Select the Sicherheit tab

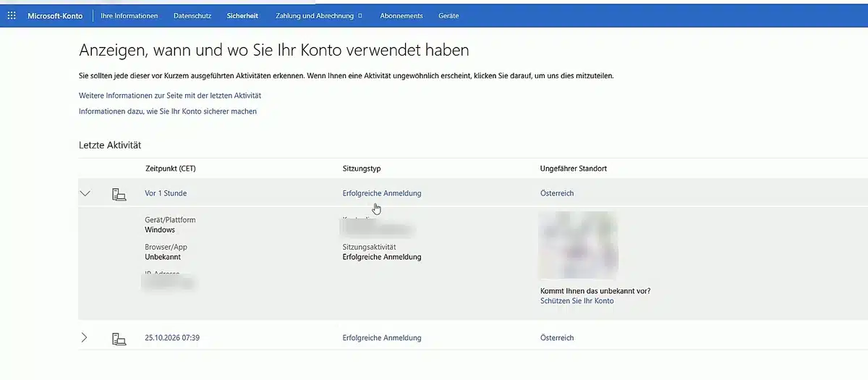tap(242, 16)
